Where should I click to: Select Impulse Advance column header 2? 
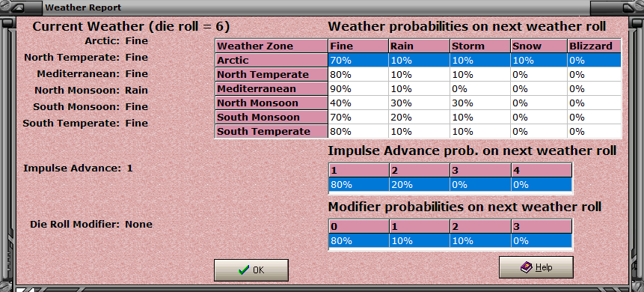coord(420,170)
